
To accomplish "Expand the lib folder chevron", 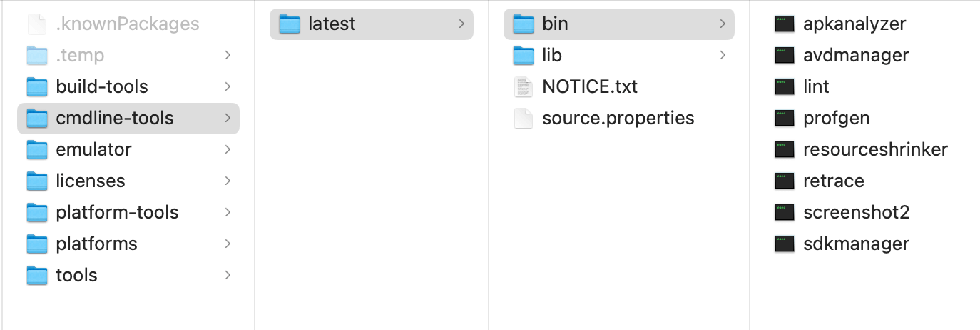I will (723, 56).
